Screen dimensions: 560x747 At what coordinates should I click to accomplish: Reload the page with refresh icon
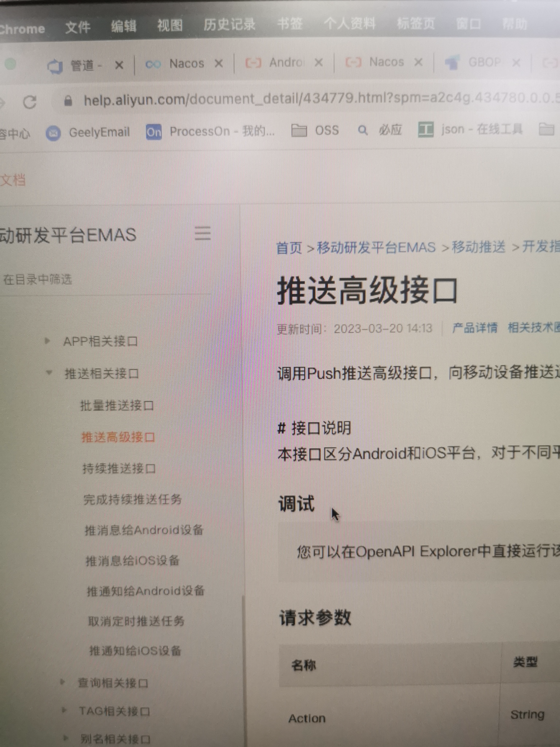(x=30, y=102)
